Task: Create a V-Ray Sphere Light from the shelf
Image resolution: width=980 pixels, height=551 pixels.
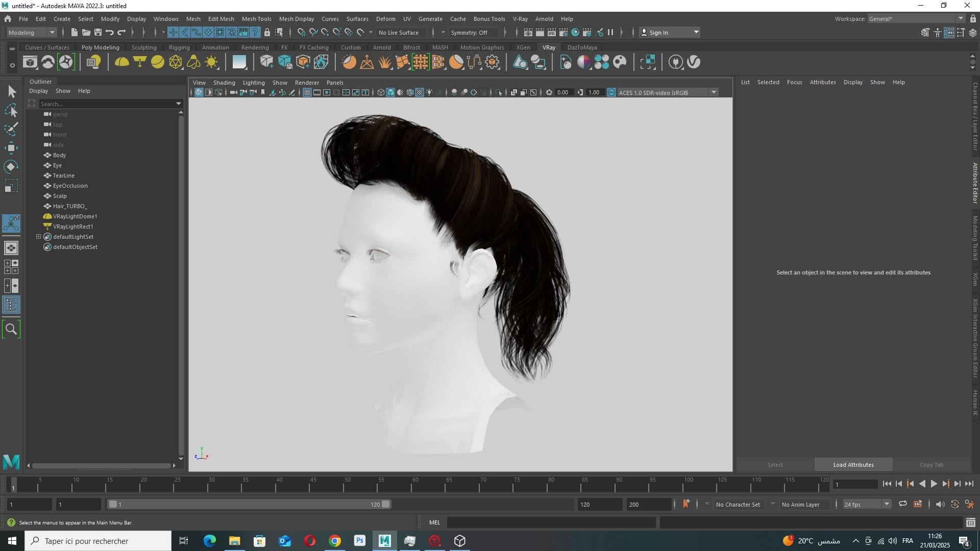Action: [158, 62]
